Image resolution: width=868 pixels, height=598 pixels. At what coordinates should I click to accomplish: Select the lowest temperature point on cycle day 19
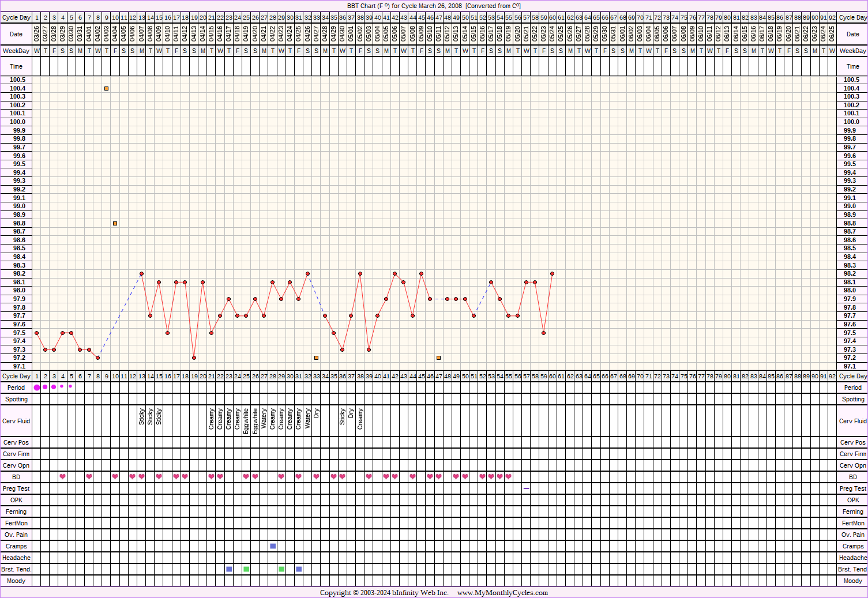(x=194, y=358)
